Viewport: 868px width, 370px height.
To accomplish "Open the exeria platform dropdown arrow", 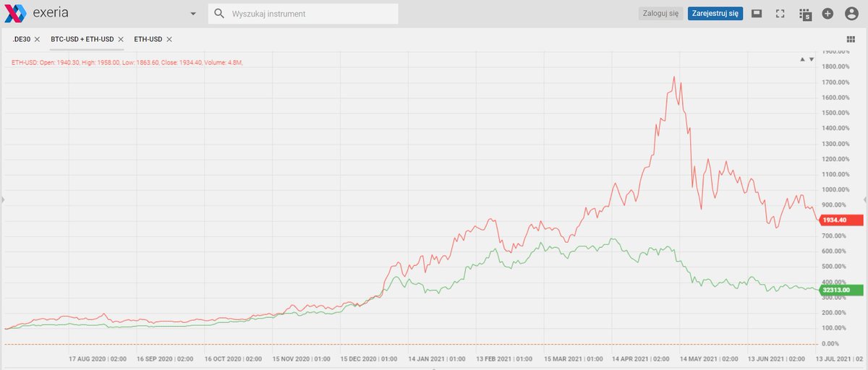I will point(193,14).
